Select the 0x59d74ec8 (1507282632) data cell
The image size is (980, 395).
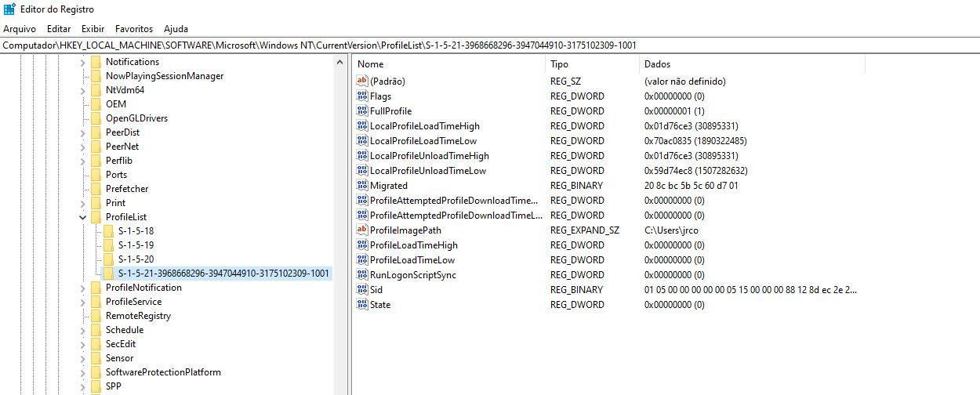[695, 171]
